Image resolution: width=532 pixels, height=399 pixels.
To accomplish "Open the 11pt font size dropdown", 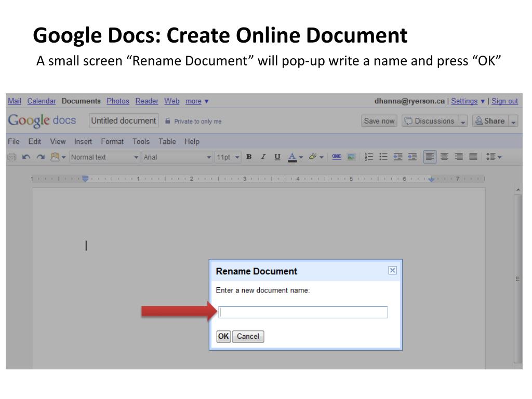I will (228, 157).
